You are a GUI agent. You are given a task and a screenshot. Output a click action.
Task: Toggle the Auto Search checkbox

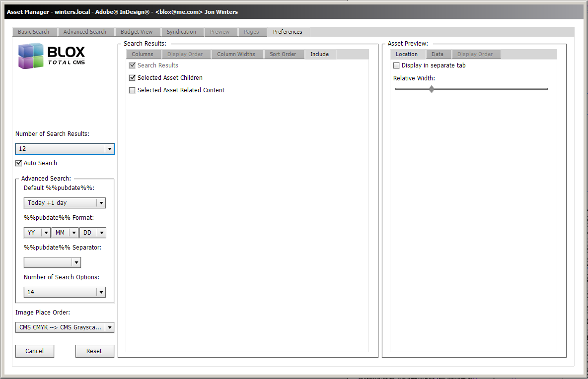pyautogui.click(x=19, y=163)
